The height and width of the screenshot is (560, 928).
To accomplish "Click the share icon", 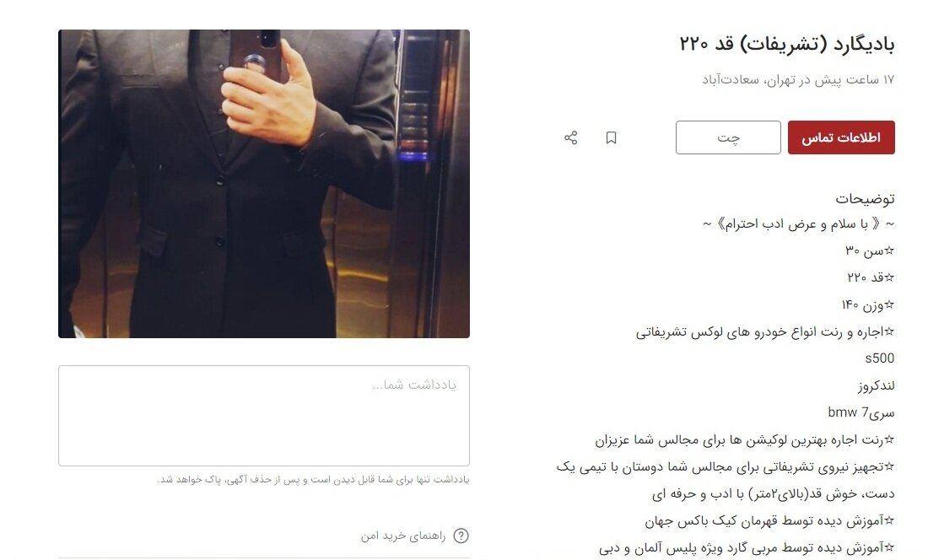I will (x=570, y=137).
